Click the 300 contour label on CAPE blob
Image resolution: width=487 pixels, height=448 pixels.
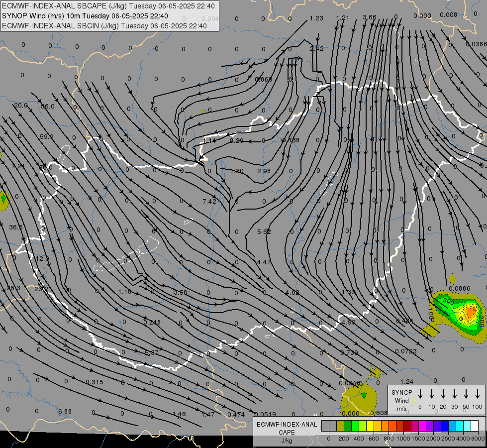(449, 301)
